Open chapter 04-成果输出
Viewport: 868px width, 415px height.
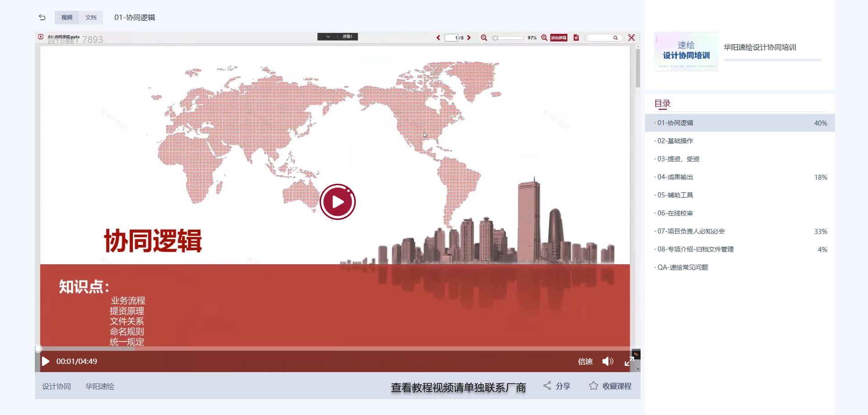click(x=740, y=177)
